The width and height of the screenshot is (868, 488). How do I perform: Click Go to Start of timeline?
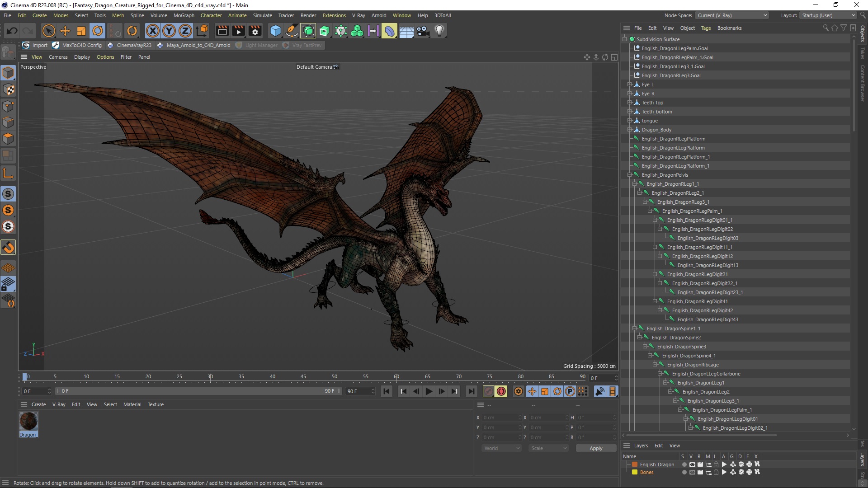[x=387, y=391]
